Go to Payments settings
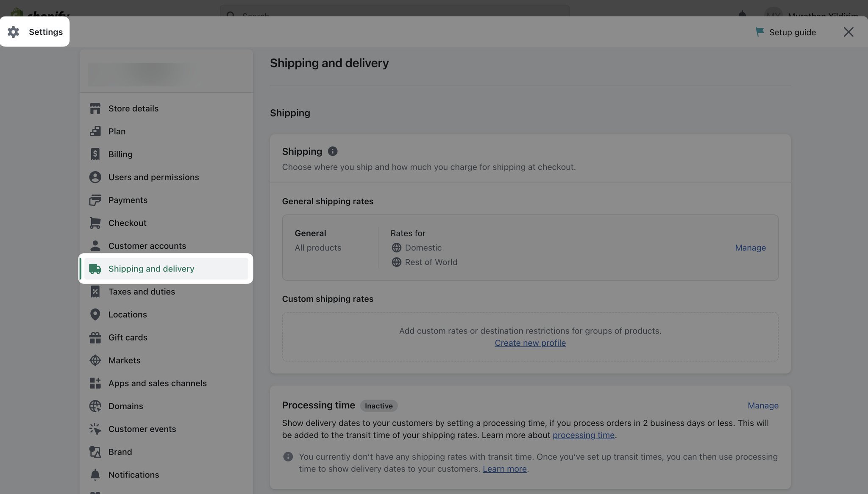Screen dimensions: 868x494 click(166, 200)
